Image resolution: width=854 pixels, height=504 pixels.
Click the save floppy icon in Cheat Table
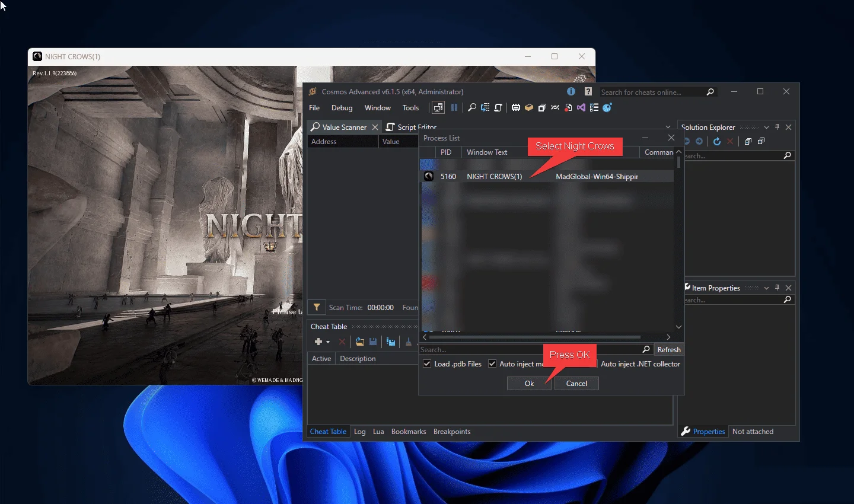[373, 342]
